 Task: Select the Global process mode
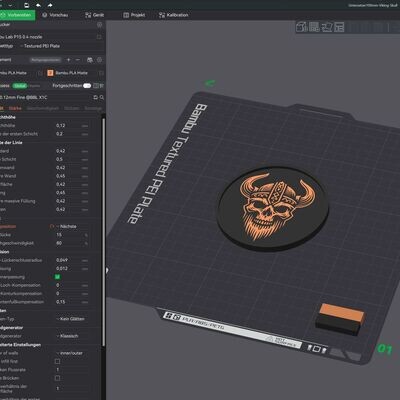(20, 86)
